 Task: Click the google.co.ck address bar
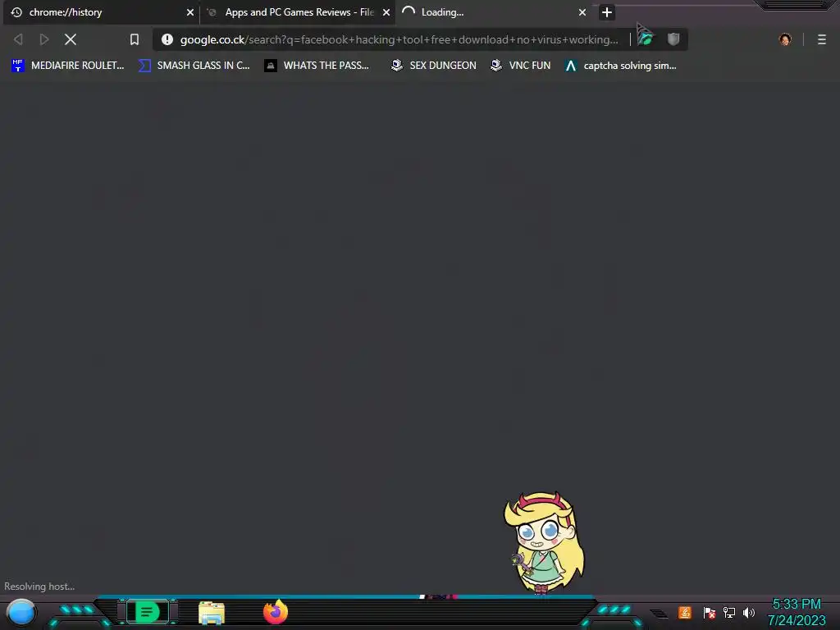point(399,39)
